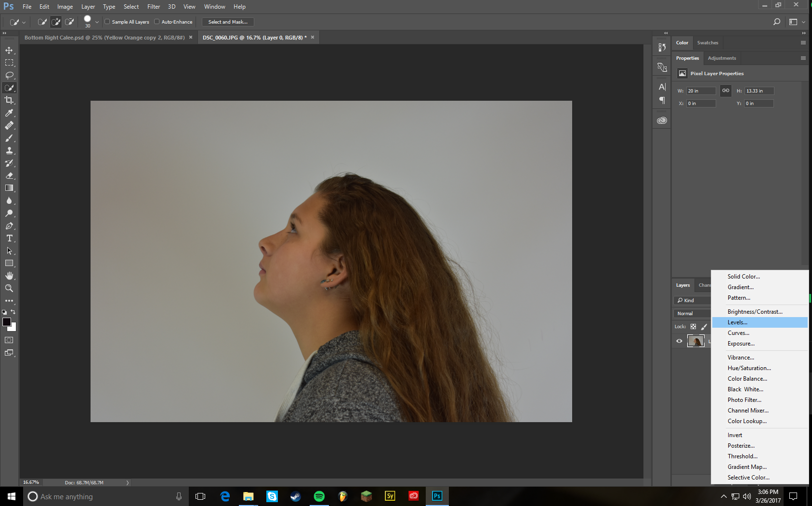This screenshot has width=812, height=506.
Task: Select the Zoom tool
Action: coord(9,288)
